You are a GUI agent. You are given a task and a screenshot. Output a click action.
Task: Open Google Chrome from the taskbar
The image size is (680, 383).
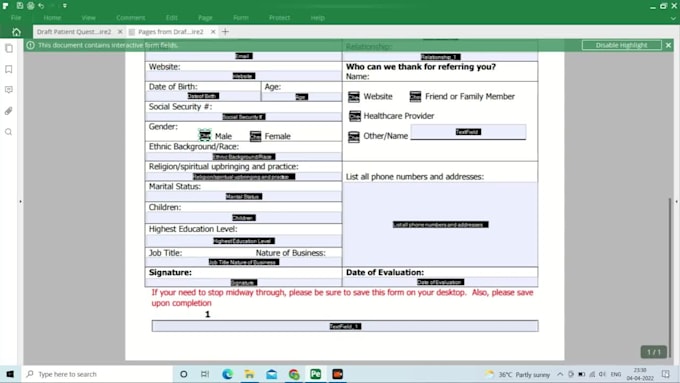(x=294, y=374)
